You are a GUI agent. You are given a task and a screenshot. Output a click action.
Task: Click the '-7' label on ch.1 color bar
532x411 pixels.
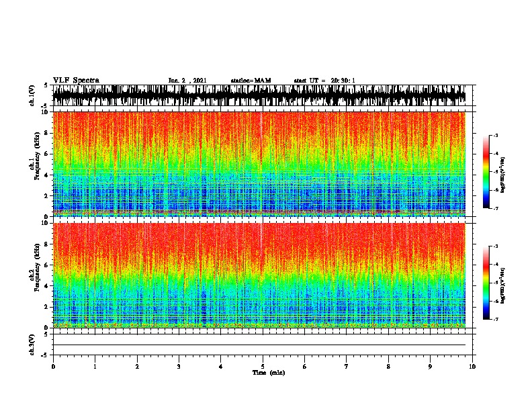[x=496, y=208]
